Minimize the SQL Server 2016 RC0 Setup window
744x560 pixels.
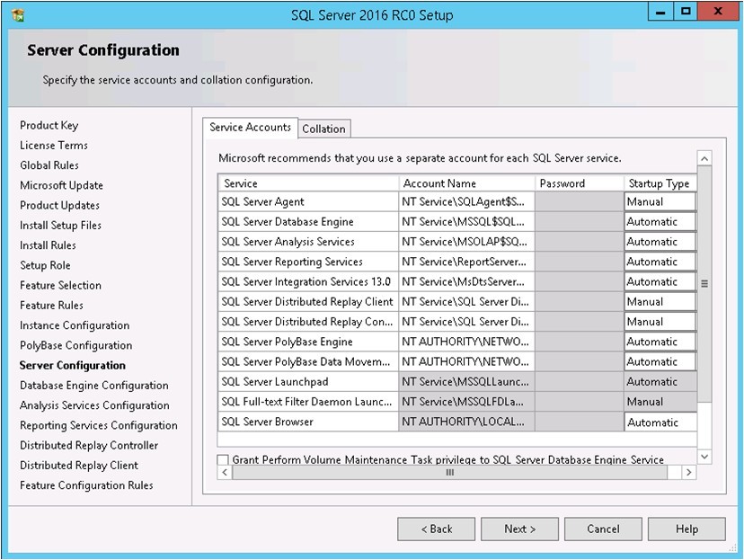(660, 12)
